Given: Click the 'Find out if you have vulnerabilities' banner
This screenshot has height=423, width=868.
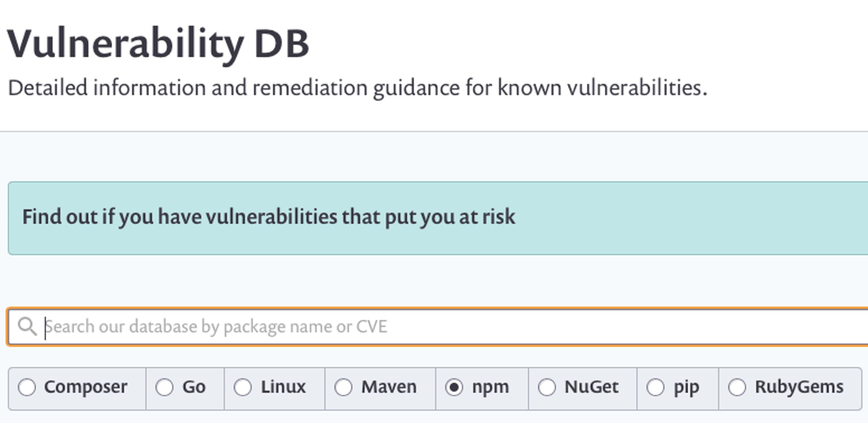Looking at the screenshot, I should point(438,218).
